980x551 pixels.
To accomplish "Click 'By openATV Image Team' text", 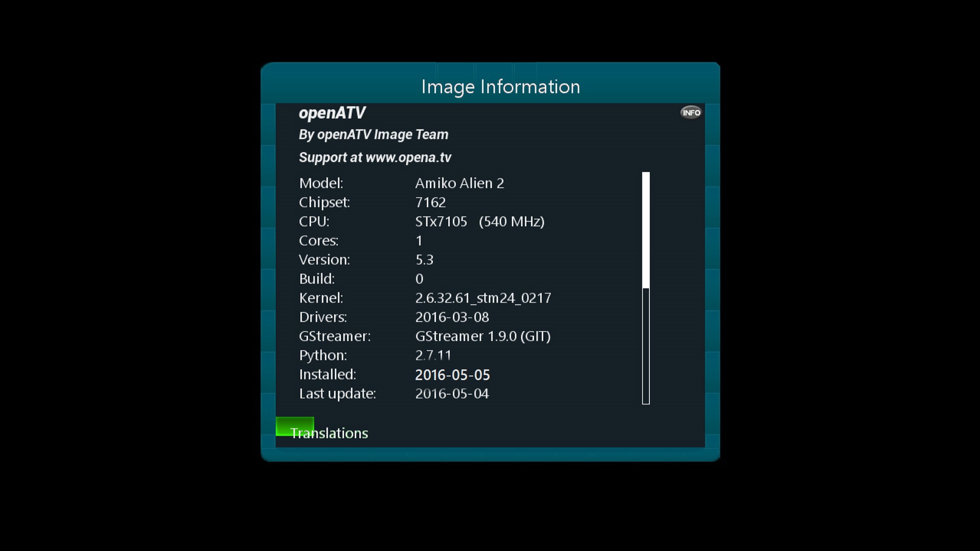I will pos(373,135).
